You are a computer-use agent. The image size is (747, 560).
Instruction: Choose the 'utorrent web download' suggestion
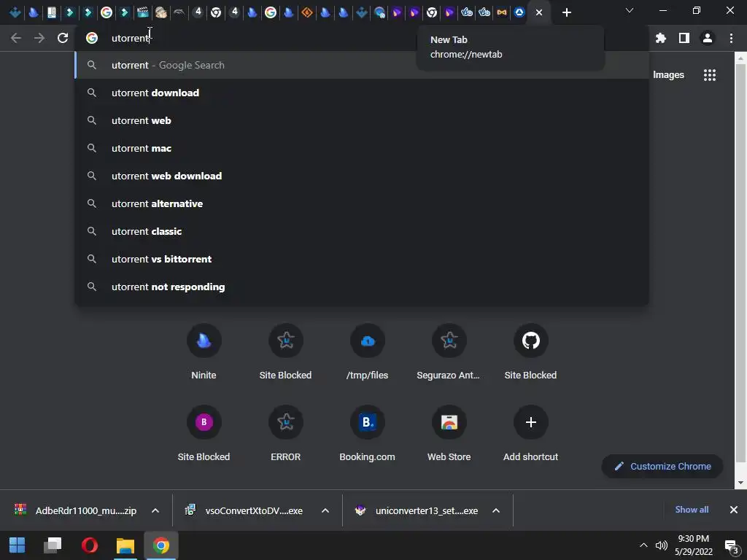(x=362, y=176)
